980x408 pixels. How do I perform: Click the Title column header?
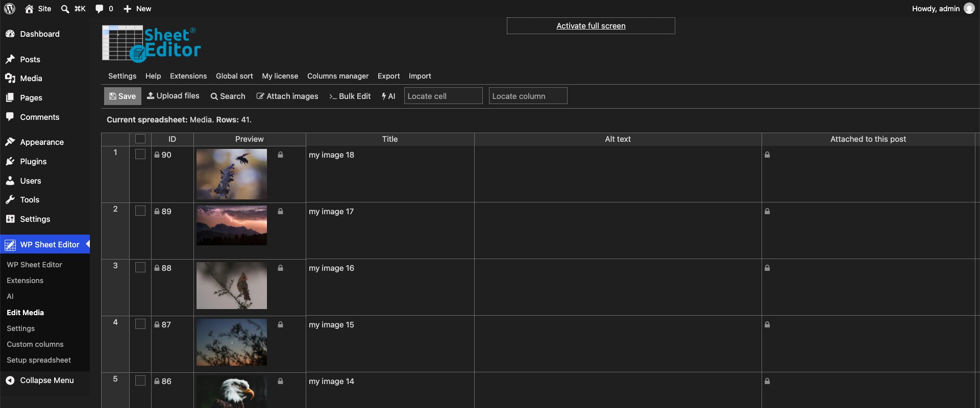click(x=390, y=139)
